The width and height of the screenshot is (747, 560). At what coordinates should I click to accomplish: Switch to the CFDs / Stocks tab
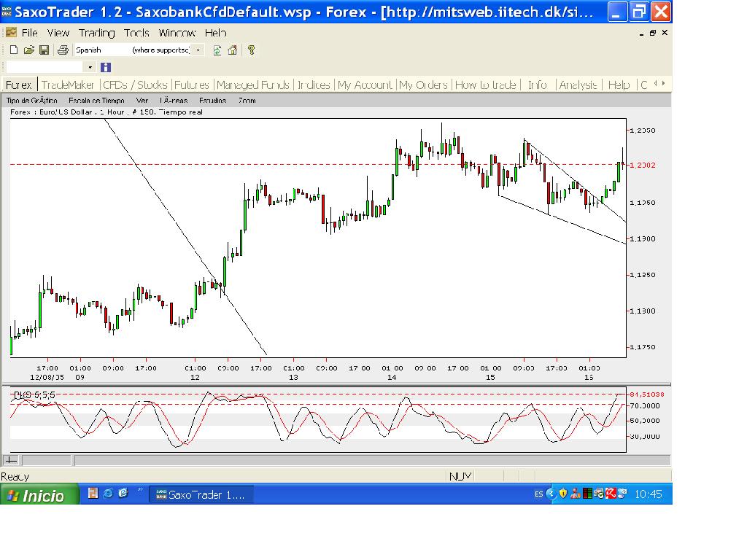(x=135, y=85)
